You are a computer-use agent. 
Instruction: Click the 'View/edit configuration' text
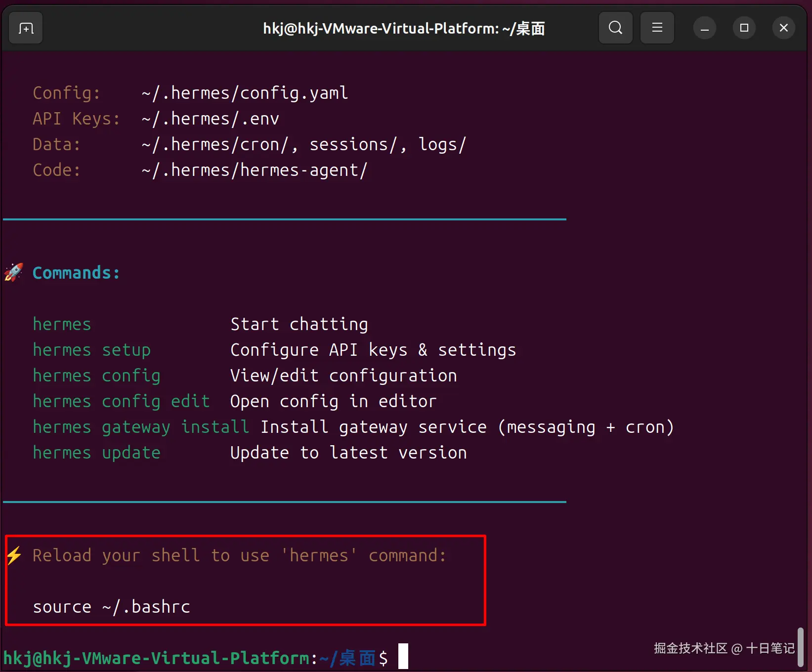click(344, 376)
